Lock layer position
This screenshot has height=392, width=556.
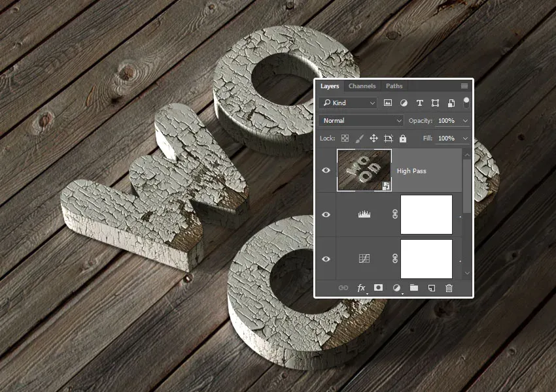tap(374, 139)
